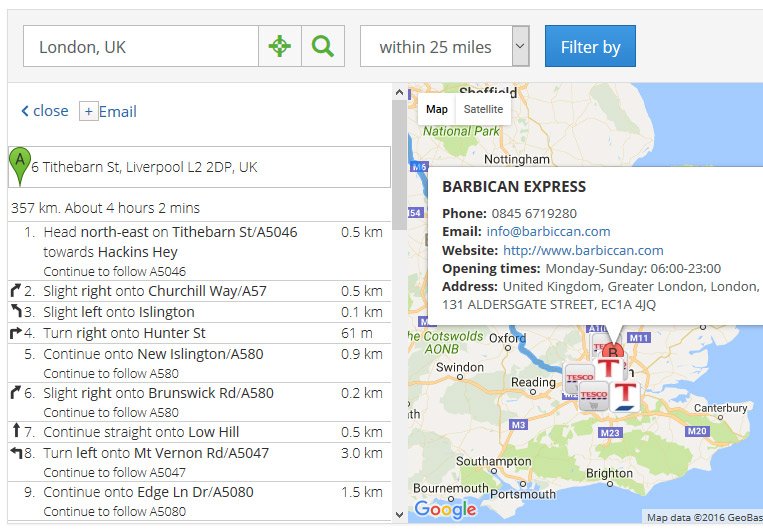The image size is (763, 529).
Task: Select step 1 Head north-east on Tithebarn St
Action: tap(200, 251)
